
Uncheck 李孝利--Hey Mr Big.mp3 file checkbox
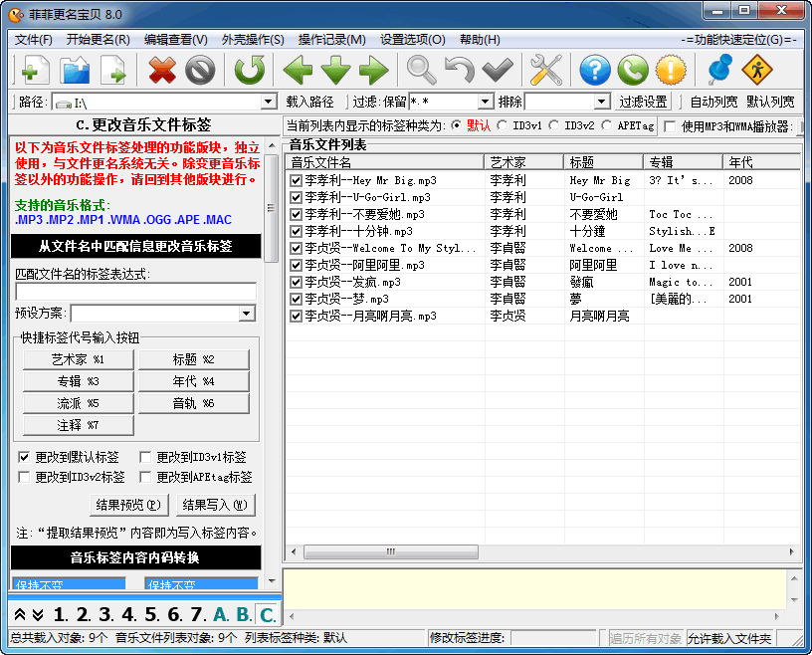coord(296,180)
